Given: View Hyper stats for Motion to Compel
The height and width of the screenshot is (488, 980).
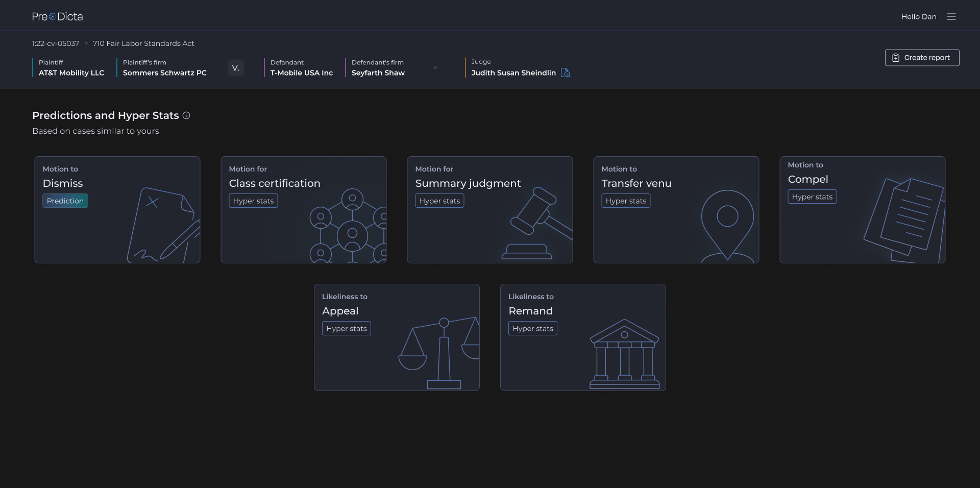Looking at the screenshot, I should [812, 197].
